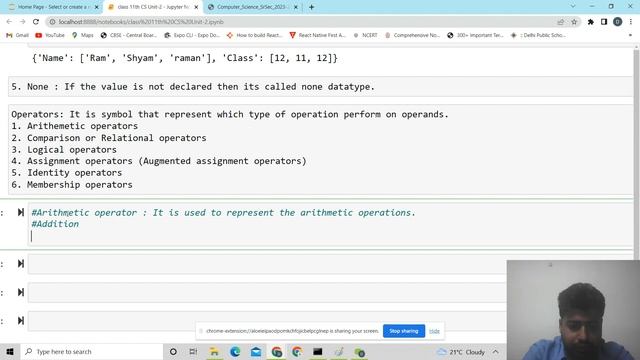
Task: Open the Mail app from taskbar
Action: [x=256, y=351]
